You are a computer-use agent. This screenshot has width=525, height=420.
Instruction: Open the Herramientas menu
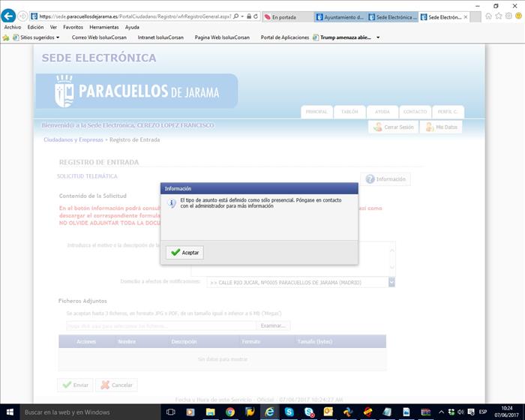[103, 27]
